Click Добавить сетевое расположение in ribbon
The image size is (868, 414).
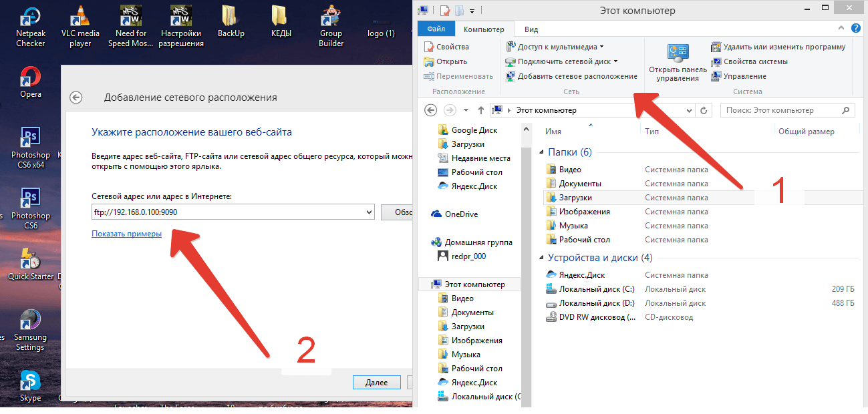pyautogui.click(x=572, y=76)
